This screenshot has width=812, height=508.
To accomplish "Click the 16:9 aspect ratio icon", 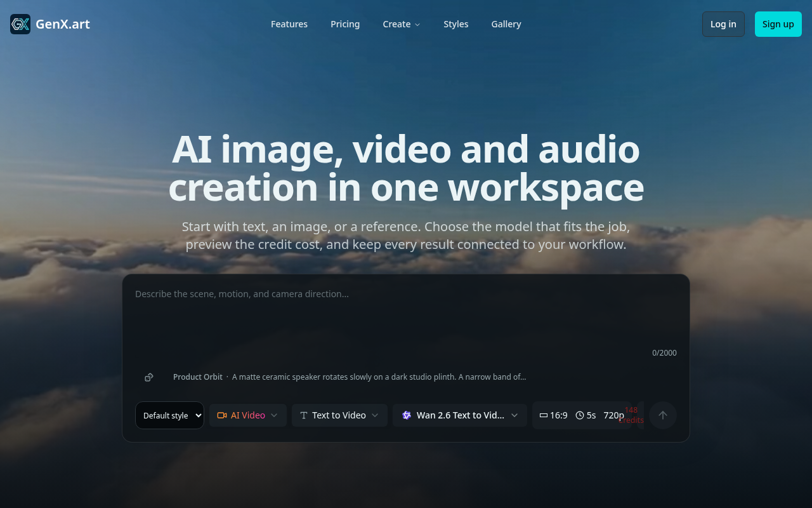I will click(x=544, y=415).
